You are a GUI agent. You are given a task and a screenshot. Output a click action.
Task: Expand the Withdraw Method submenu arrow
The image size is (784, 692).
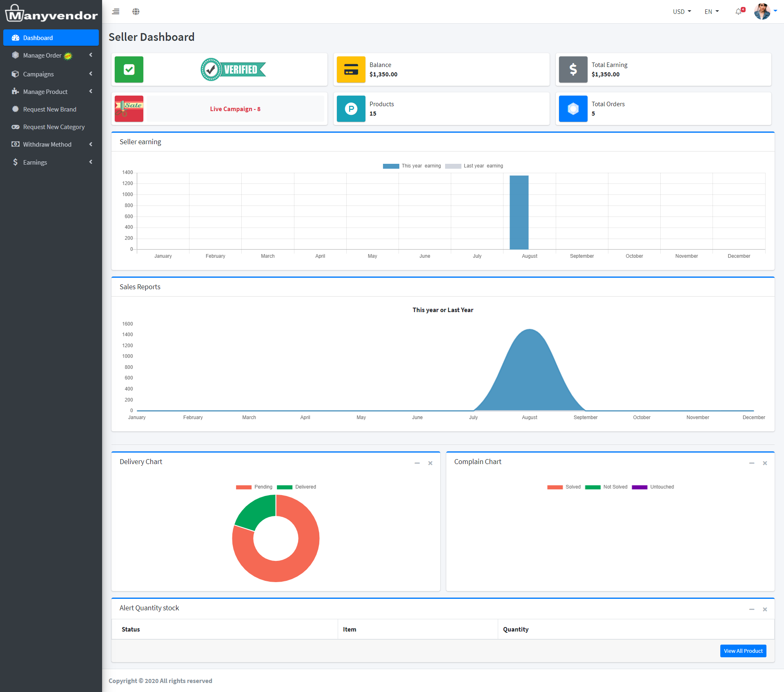click(x=91, y=144)
